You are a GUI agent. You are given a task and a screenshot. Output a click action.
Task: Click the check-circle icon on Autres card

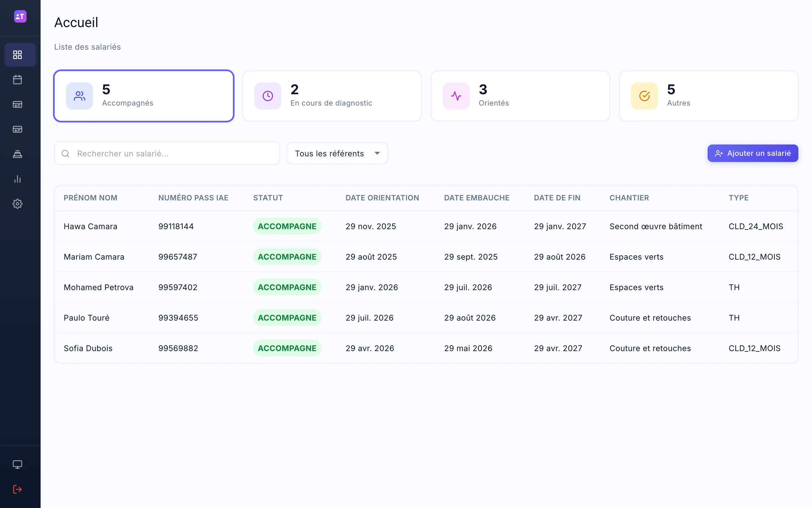[x=644, y=96]
